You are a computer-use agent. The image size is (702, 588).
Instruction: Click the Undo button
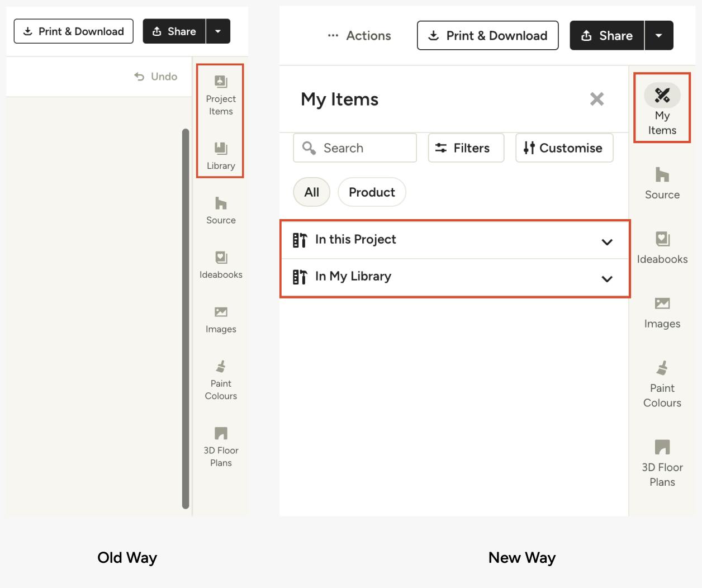[156, 77]
